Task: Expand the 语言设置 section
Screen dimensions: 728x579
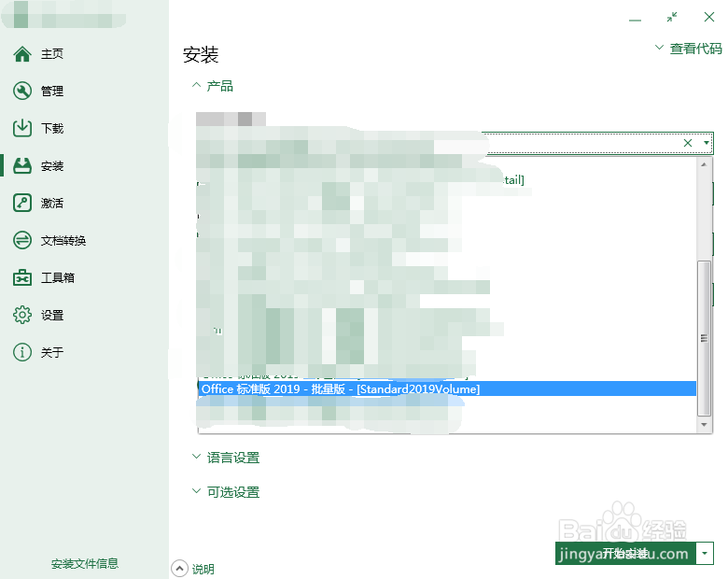Action: coord(226,458)
